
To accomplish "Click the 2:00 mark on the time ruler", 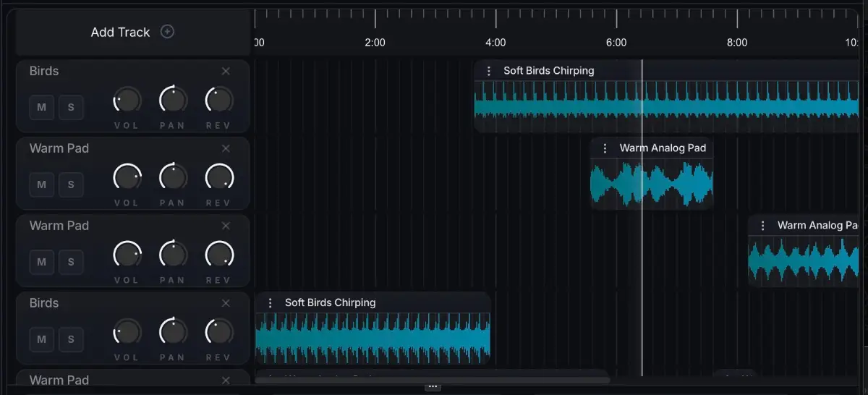I will pyautogui.click(x=375, y=43).
